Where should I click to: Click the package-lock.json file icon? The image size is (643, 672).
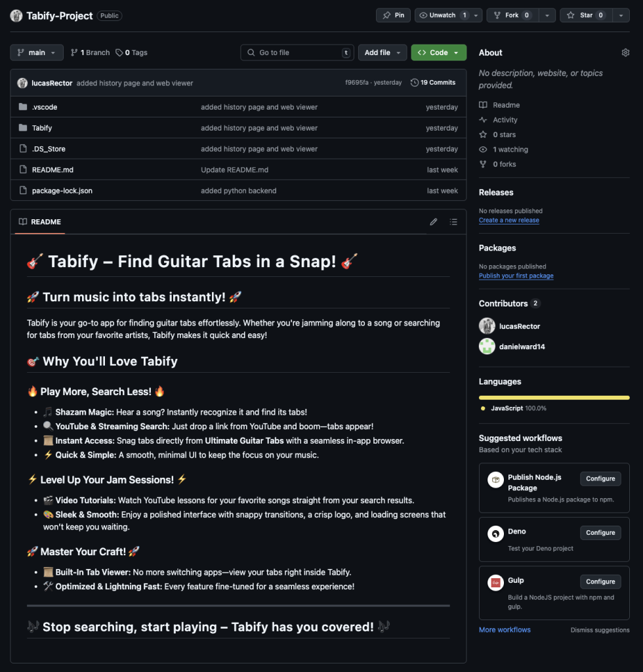pyautogui.click(x=23, y=191)
